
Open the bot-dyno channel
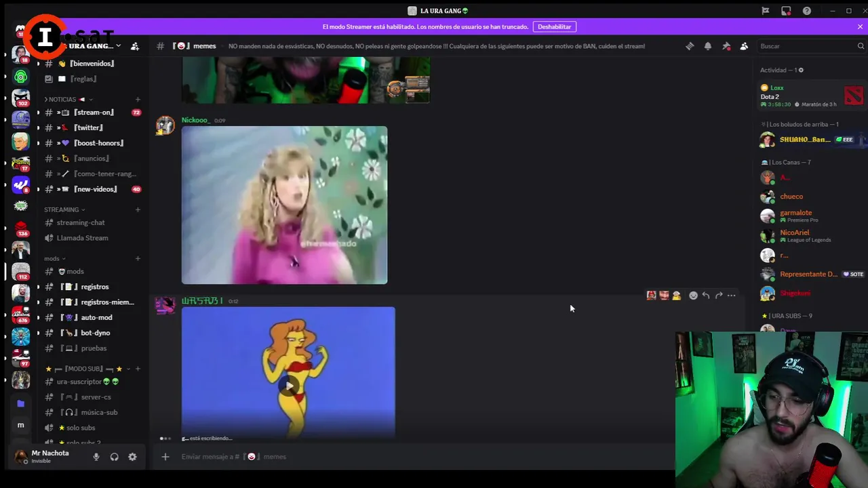click(92, 333)
